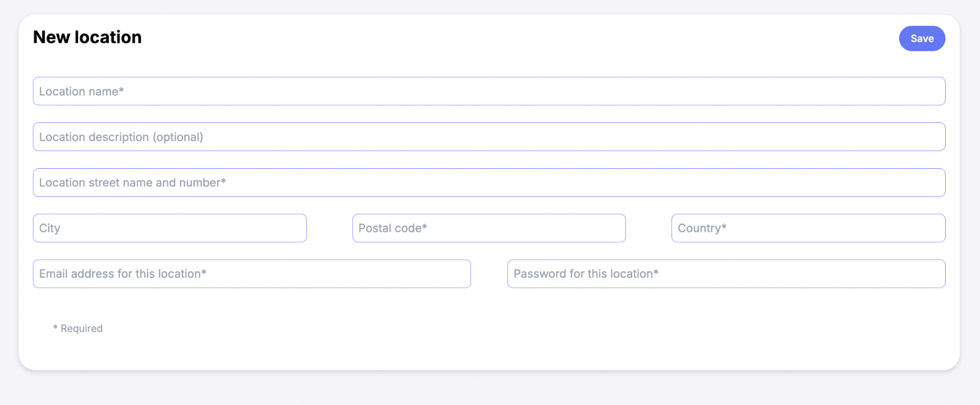Click into the City field
The image size is (980, 405).
(x=170, y=228)
